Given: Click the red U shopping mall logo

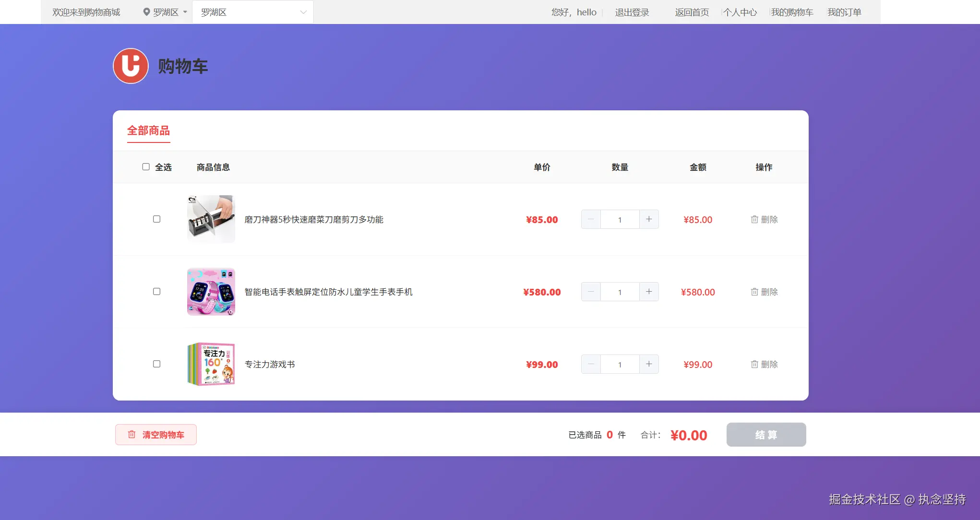Looking at the screenshot, I should tap(131, 66).
